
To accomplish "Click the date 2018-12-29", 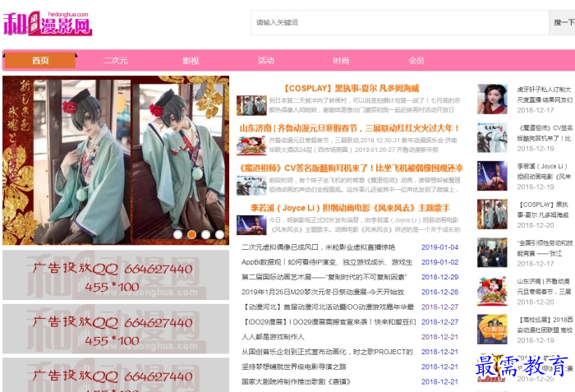I will pyautogui.click(x=439, y=277).
